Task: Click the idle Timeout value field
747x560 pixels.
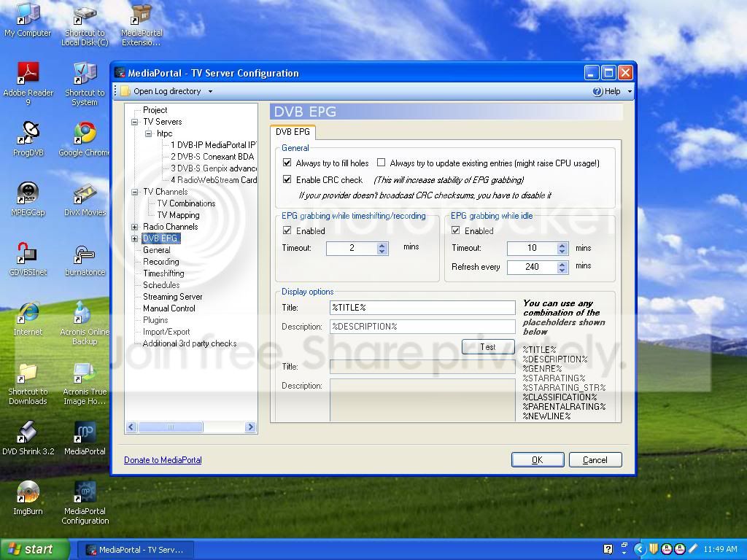Action: tap(532, 248)
